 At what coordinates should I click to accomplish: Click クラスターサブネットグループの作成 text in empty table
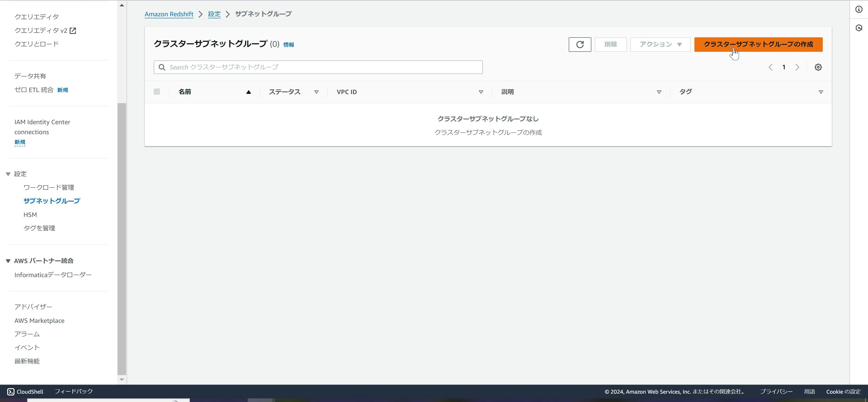click(488, 133)
